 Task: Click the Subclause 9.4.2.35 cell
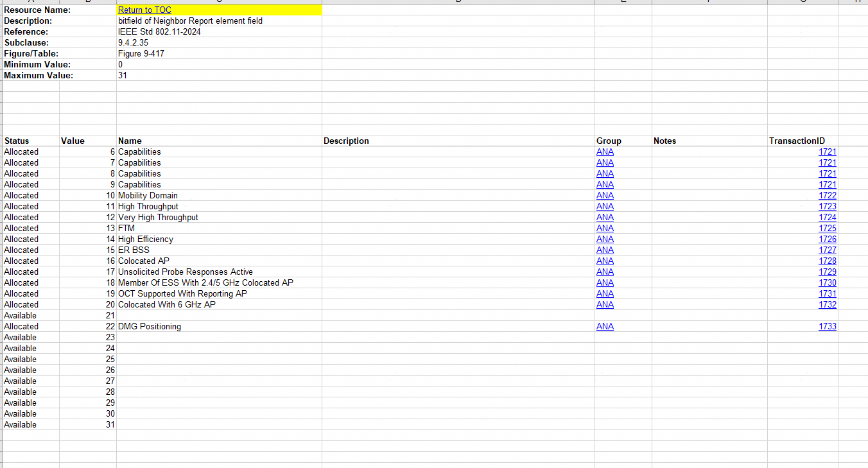coord(132,43)
